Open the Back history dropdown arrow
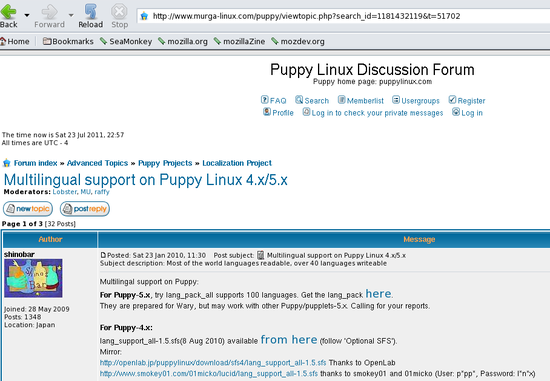The image size is (550, 381). click(27, 15)
